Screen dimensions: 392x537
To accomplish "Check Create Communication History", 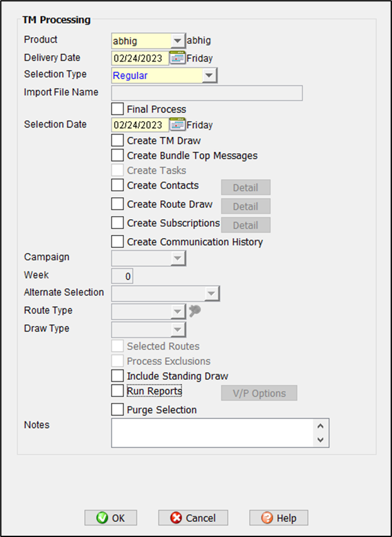I will (x=117, y=241).
